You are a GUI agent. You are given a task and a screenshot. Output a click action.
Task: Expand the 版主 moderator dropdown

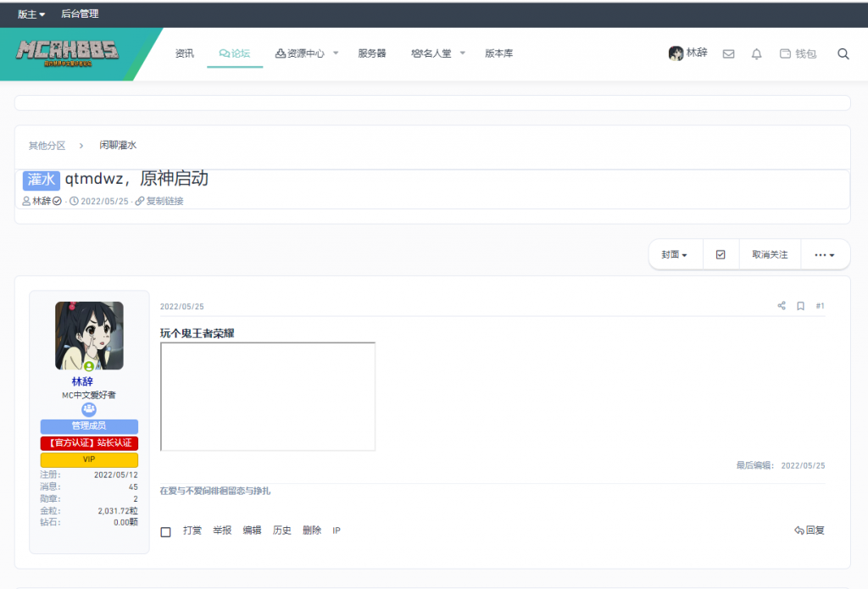[x=31, y=14]
